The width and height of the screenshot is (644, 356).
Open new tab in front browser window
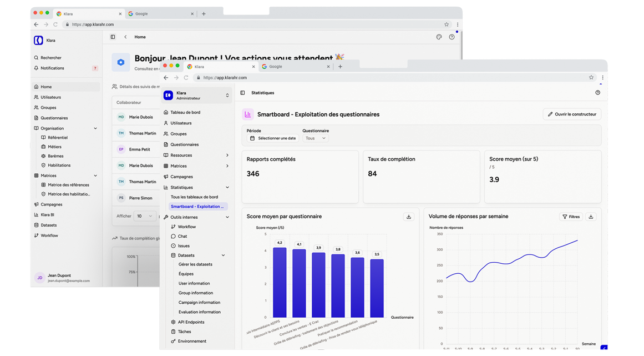point(340,67)
